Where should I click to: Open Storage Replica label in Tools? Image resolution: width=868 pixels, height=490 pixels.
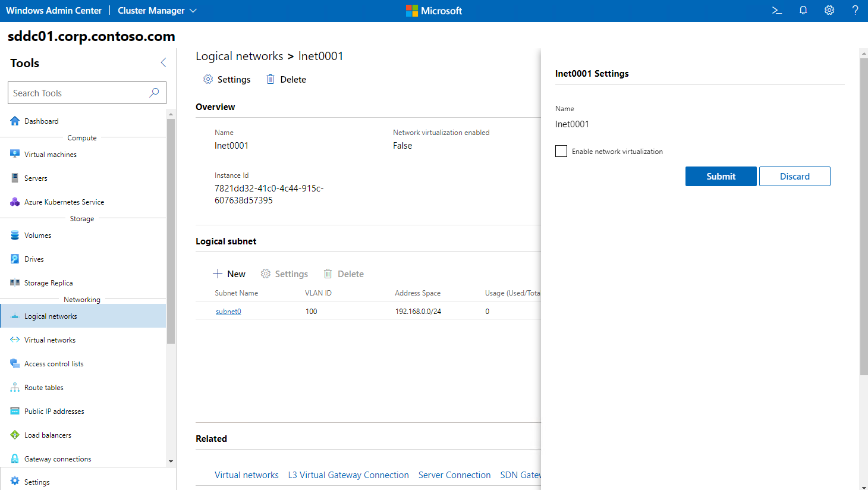(x=49, y=282)
